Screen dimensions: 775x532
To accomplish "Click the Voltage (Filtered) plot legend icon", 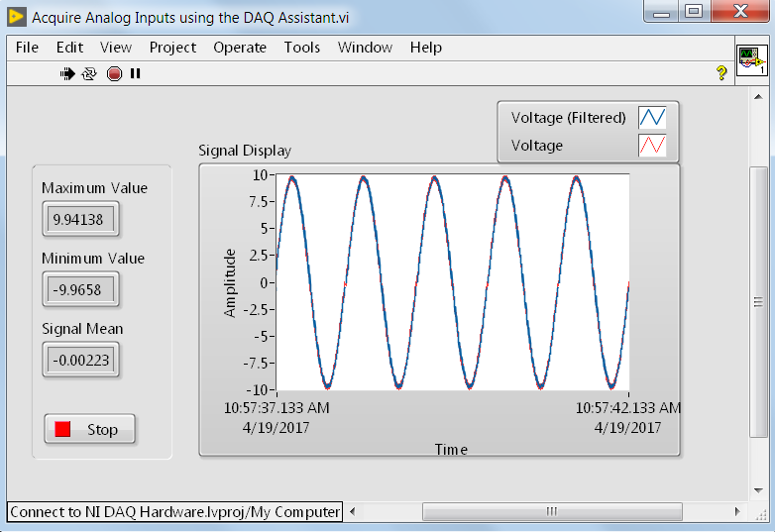I will [x=653, y=117].
